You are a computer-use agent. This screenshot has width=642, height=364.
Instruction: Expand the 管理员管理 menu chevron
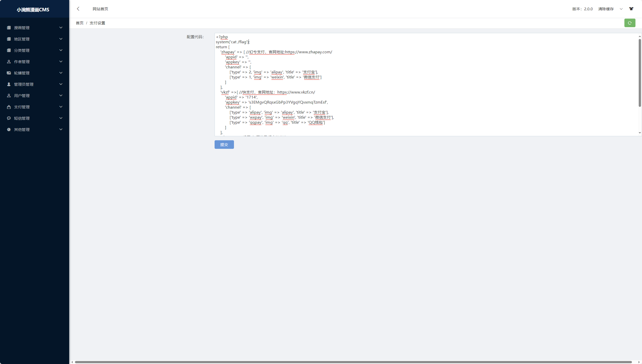coord(61,84)
